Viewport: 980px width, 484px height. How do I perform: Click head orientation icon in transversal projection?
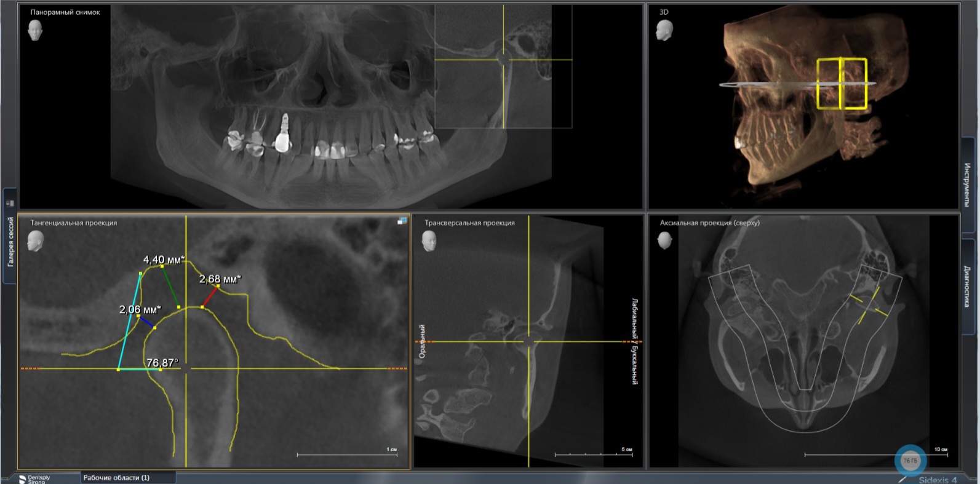point(429,241)
